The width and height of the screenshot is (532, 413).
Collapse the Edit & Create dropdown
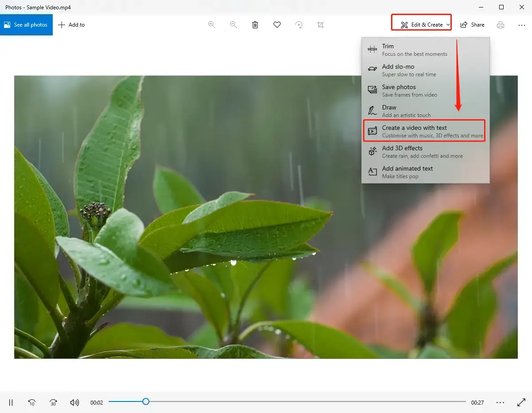(421, 25)
